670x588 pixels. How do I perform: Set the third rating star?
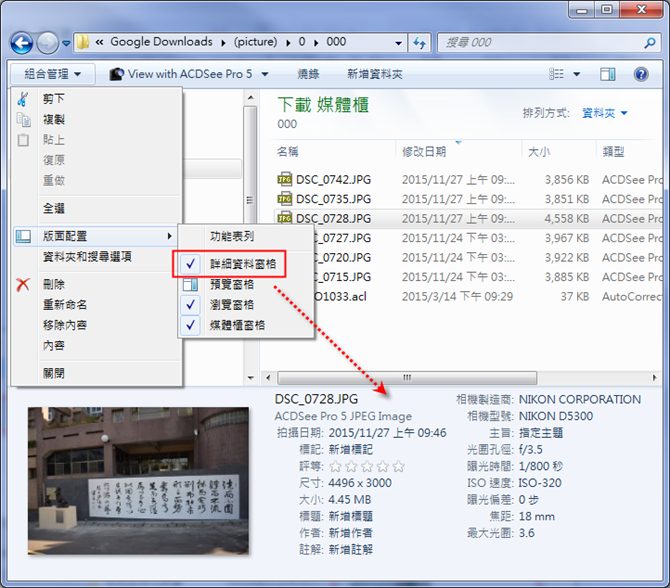point(367,466)
